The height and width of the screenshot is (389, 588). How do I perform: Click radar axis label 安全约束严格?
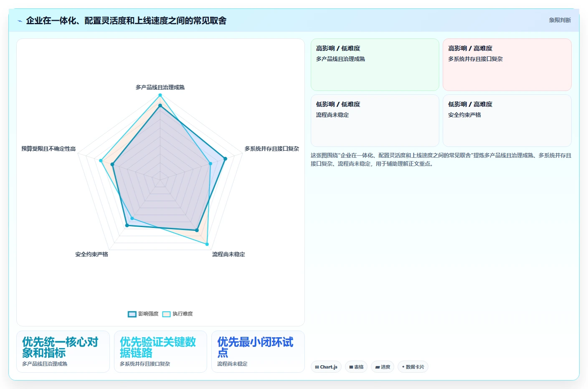pyautogui.click(x=91, y=254)
